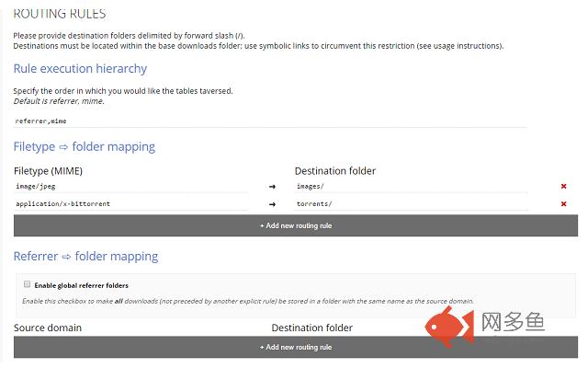Image resolution: width=588 pixels, height=368 pixels.
Task: Remove the application/x-bittorrent rule
Action: [x=563, y=203]
